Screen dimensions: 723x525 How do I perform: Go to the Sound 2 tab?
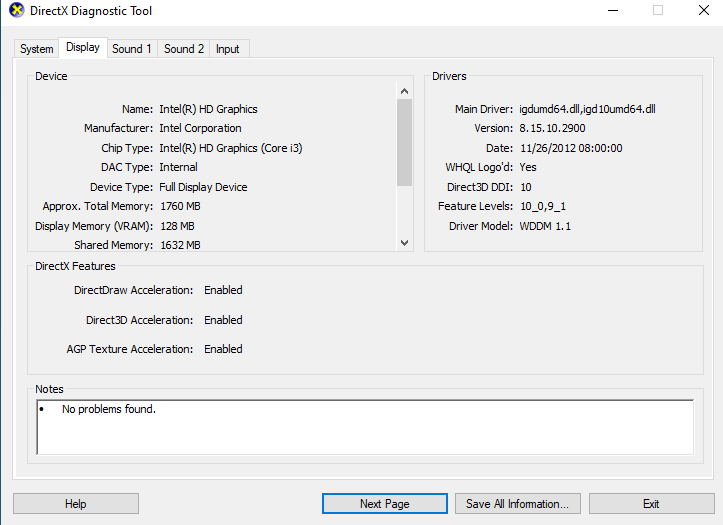pos(184,49)
